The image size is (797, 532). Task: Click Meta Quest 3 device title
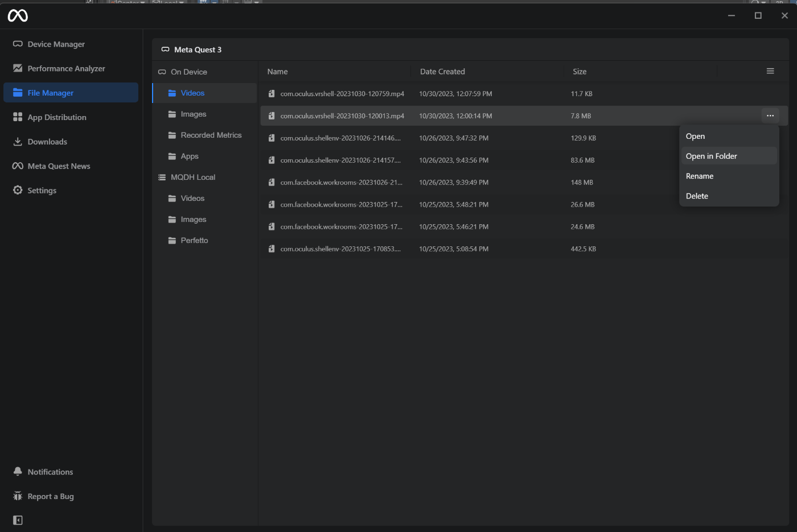point(198,50)
